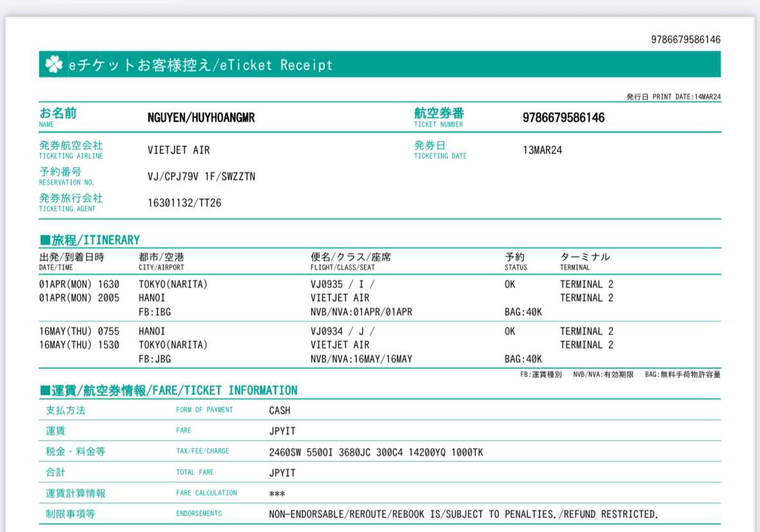This screenshot has height=532, width=760.
Task: Click the tax/fee/charge breakdown line
Action: [x=376, y=452]
